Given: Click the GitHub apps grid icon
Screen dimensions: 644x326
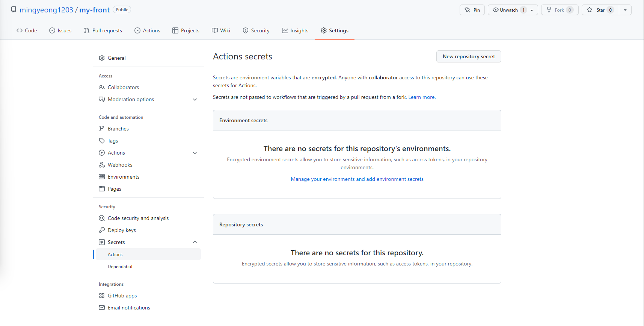Looking at the screenshot, I should coord(102,296).
